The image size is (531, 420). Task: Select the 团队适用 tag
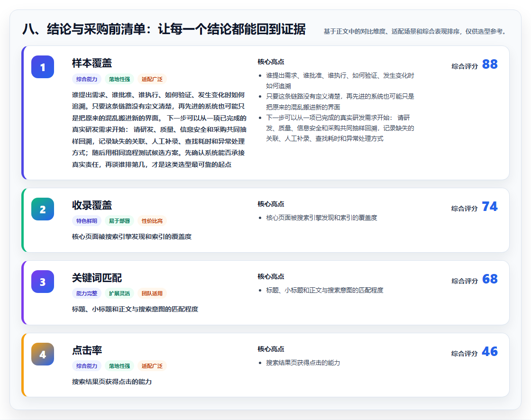pos(152,293)
